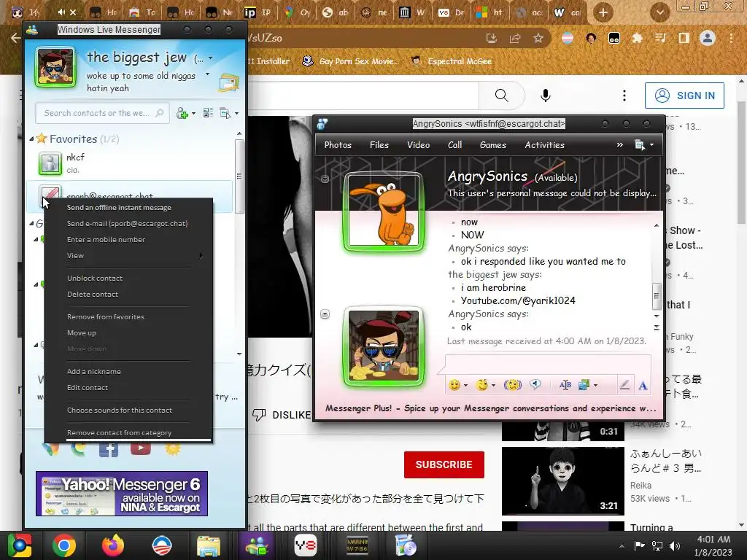Click the share page icon in Chrome address bar
Image resolution: width=747 pixels, height=560 pixels.
coord(515,38)
